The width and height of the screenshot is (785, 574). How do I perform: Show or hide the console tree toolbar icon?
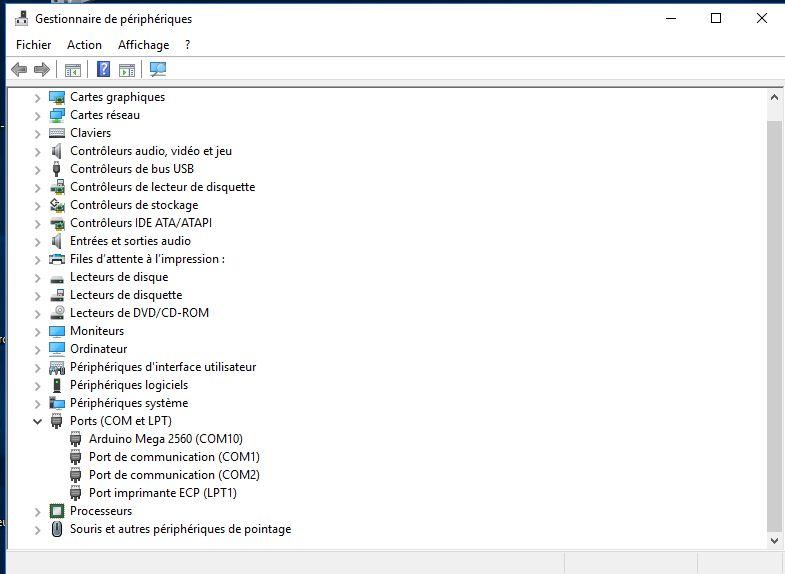[73, 70]
